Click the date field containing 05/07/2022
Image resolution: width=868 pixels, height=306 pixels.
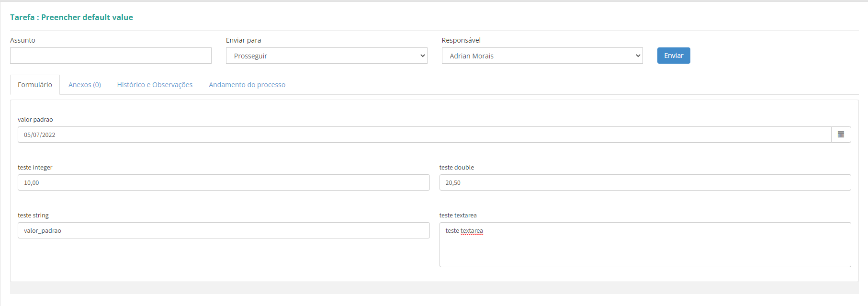tap(424, 135)
